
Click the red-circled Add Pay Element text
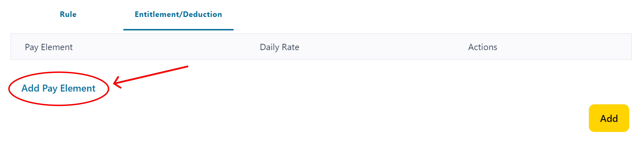coord(58,88)
